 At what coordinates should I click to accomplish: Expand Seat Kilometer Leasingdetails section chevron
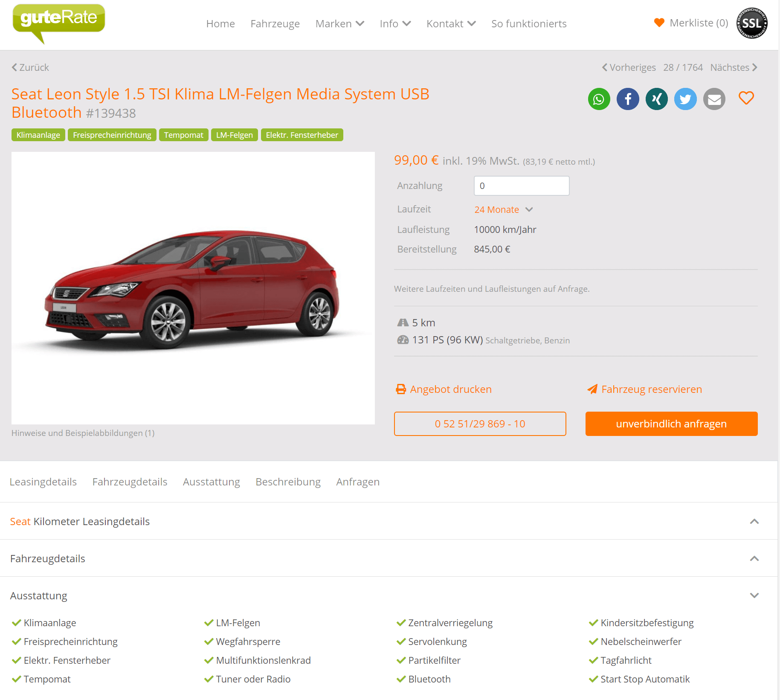click(754, 521)
